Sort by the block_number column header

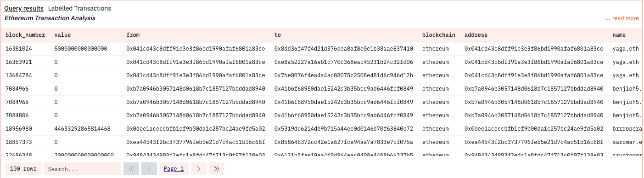coord(25,35)
